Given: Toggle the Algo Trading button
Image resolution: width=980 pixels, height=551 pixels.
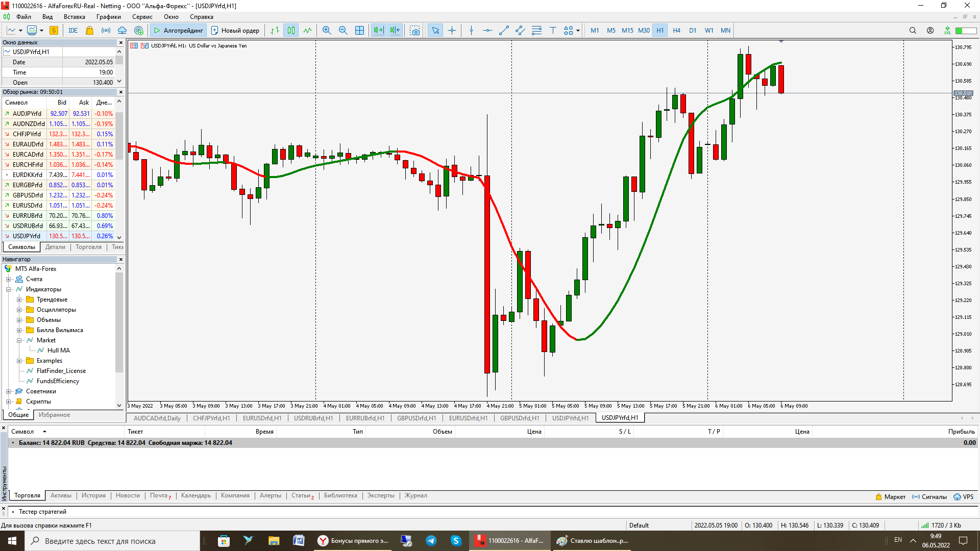Looking at the screenshot, I should [x=179, y=31].
